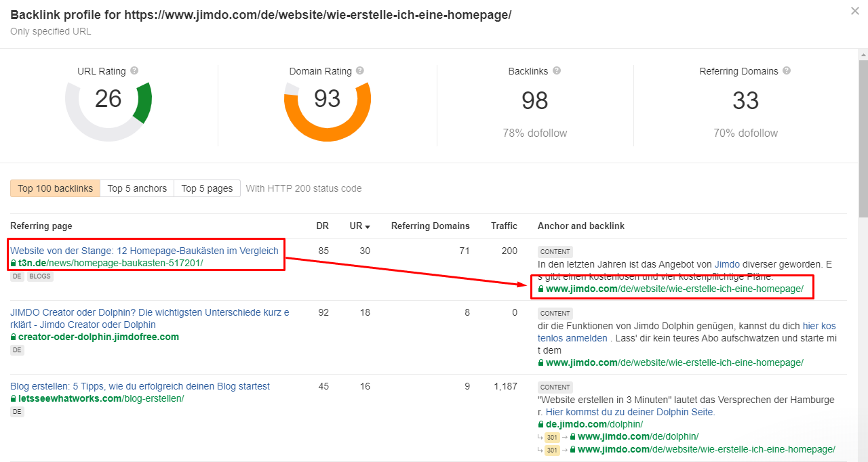Sort backlinks by DR column header

(x=322, y=226)
